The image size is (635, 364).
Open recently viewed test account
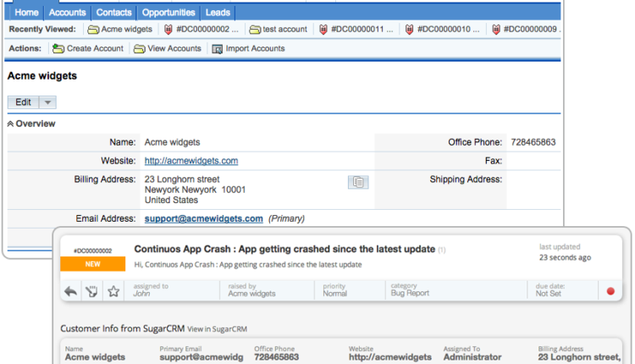pyautogui.click(x=278, y=30)
